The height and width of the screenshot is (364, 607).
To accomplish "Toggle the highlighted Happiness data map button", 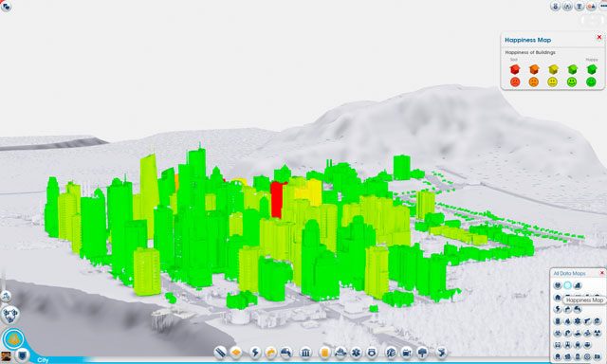I will pyautogui.click(x=567, y=285).
